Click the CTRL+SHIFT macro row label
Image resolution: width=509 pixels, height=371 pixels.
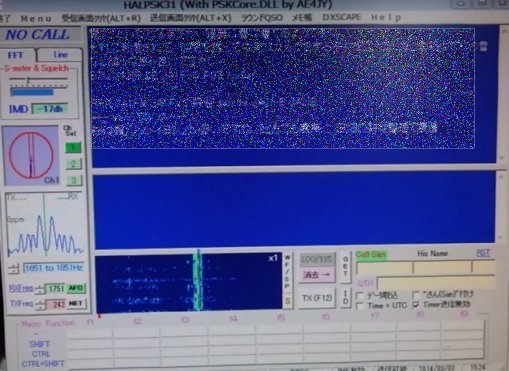pos(43,364)
